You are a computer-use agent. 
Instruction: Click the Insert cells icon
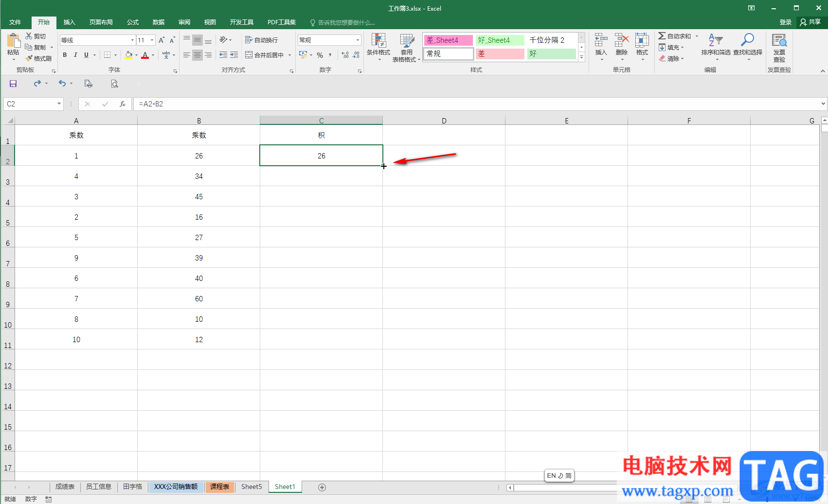pos(601,40)
